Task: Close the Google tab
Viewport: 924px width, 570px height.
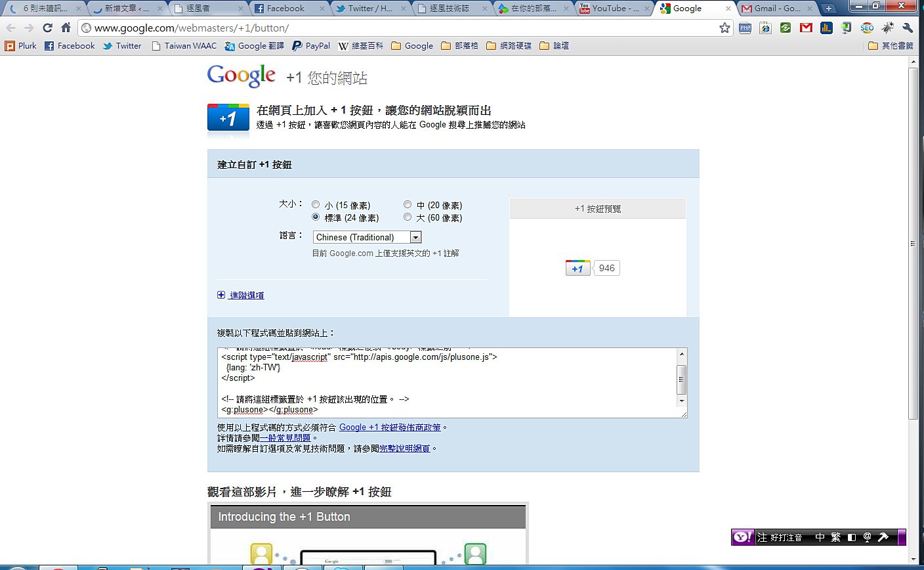Action: (x=728, y=9)
